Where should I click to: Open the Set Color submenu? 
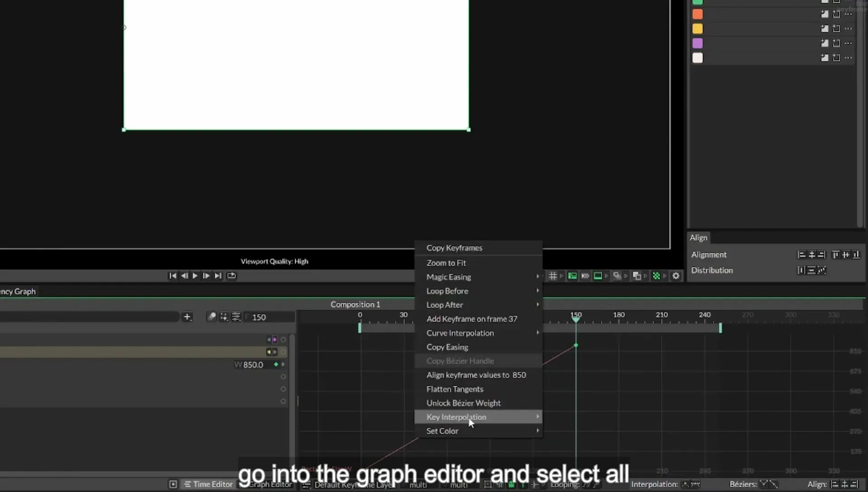(x=478, y=431)
